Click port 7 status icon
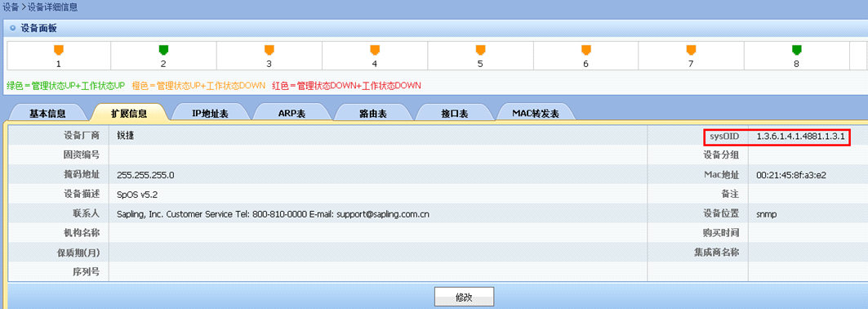This screenshot has width=868, height=309. click(691, 51)
